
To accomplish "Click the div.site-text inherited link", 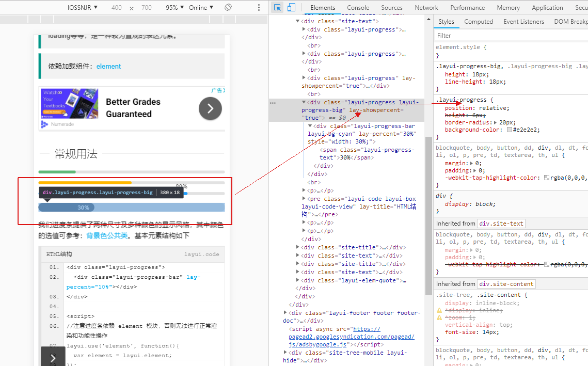I will coord(501,224).
